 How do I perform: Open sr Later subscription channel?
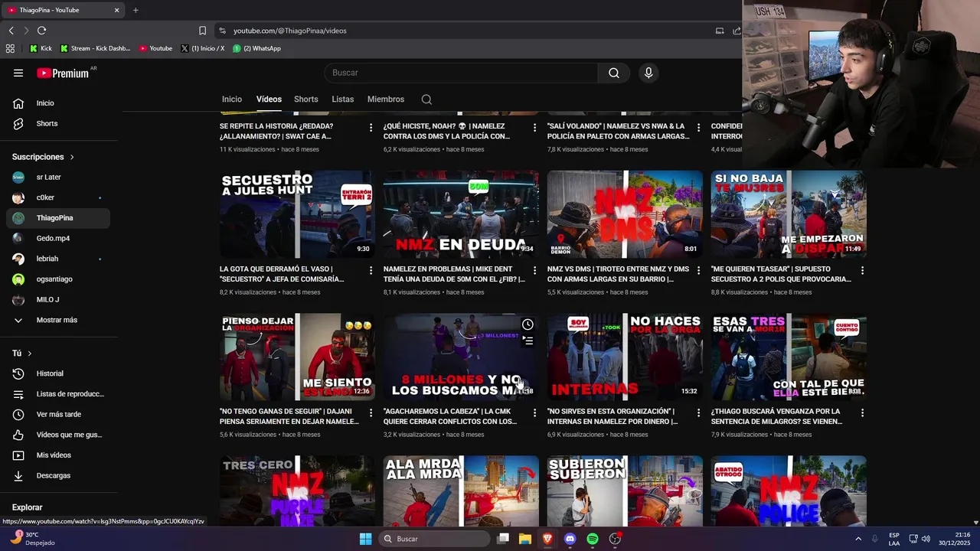coord(58,177)
